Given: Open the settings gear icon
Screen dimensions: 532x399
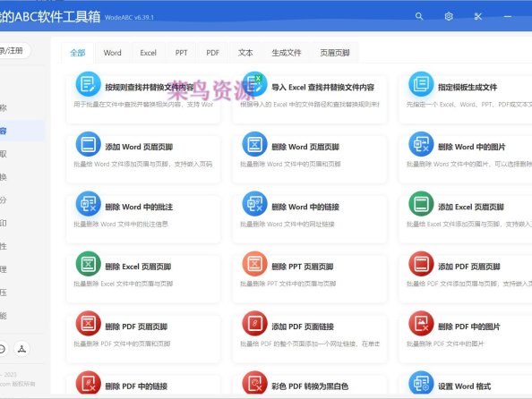Looking at the screenshot, I should tap(449, 16).
